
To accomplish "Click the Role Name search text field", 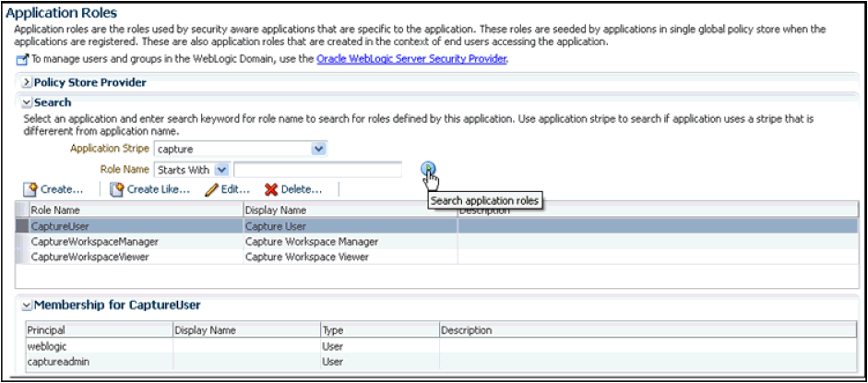I will pyautogui.click(x=317, y=170).
